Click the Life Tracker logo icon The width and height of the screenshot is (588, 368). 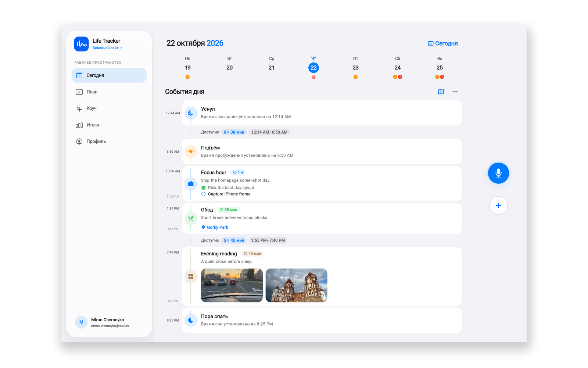click(x=81, y=44)
